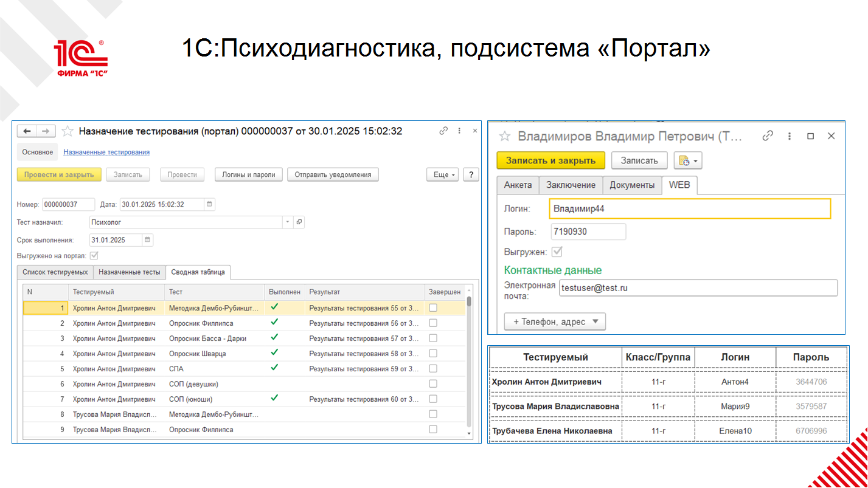Go forward with the right arrow button
Screen dimensions: 868x488
click(x=46, y=131)
